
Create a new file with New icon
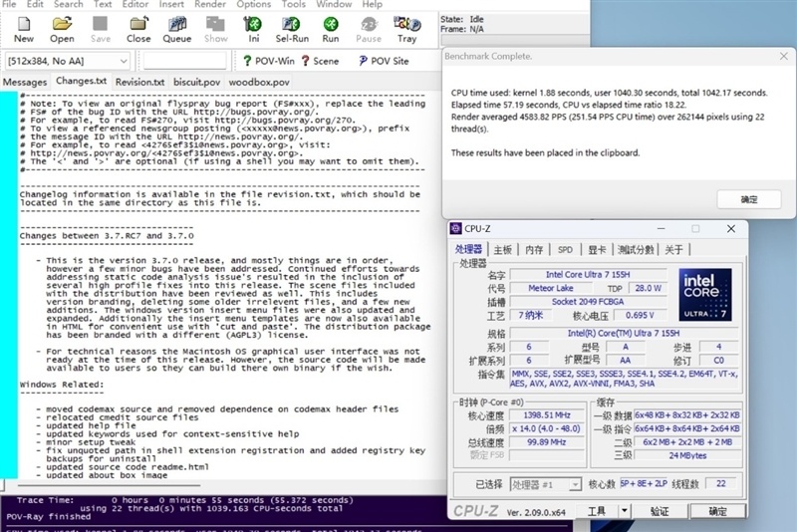(23, 28)
